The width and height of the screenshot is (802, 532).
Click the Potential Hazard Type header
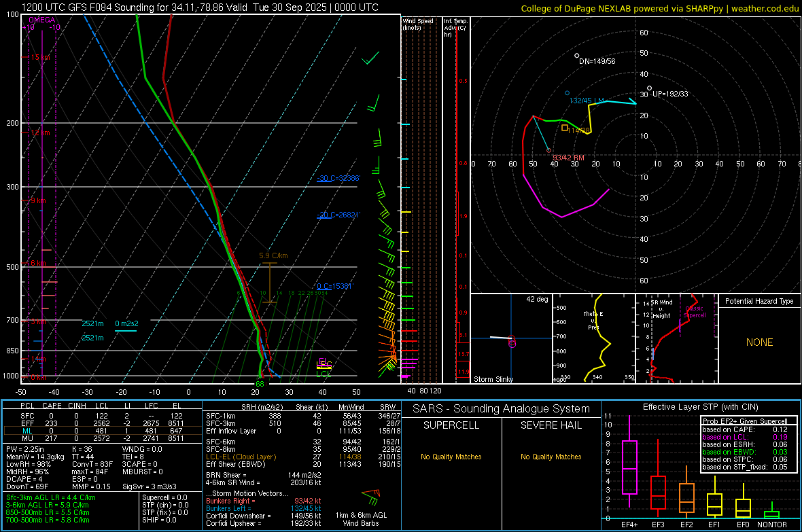[760, 301]
